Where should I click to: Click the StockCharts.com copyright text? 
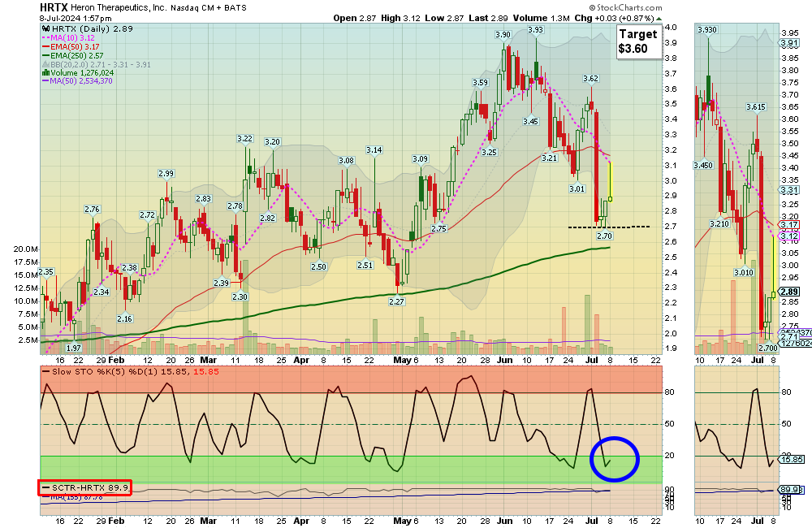[x=625, y=8]
